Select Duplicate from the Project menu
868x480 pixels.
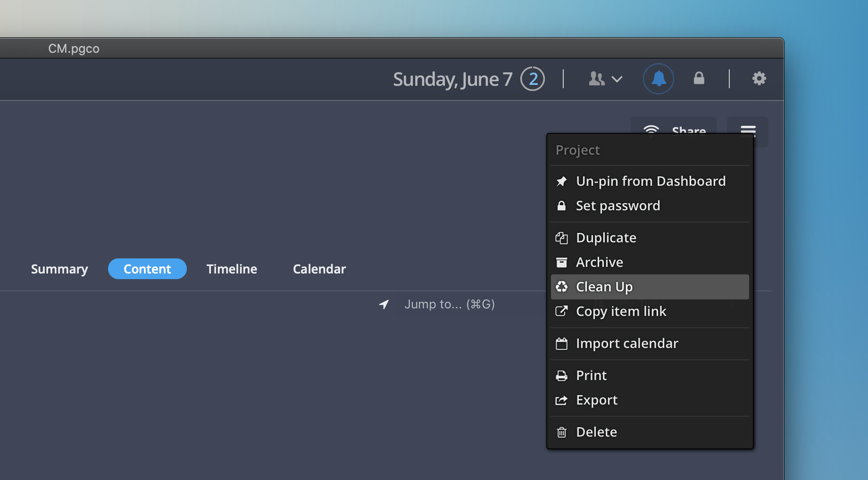(x=606, y=238)
